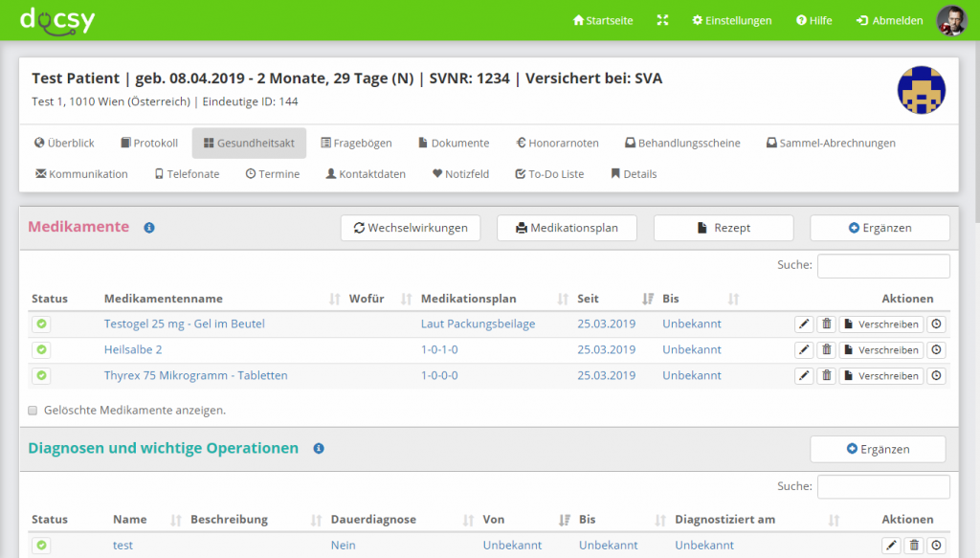
Task: Open the history clock icon for Thyrex 75 Mikrogramm
Action: [936, 375]
